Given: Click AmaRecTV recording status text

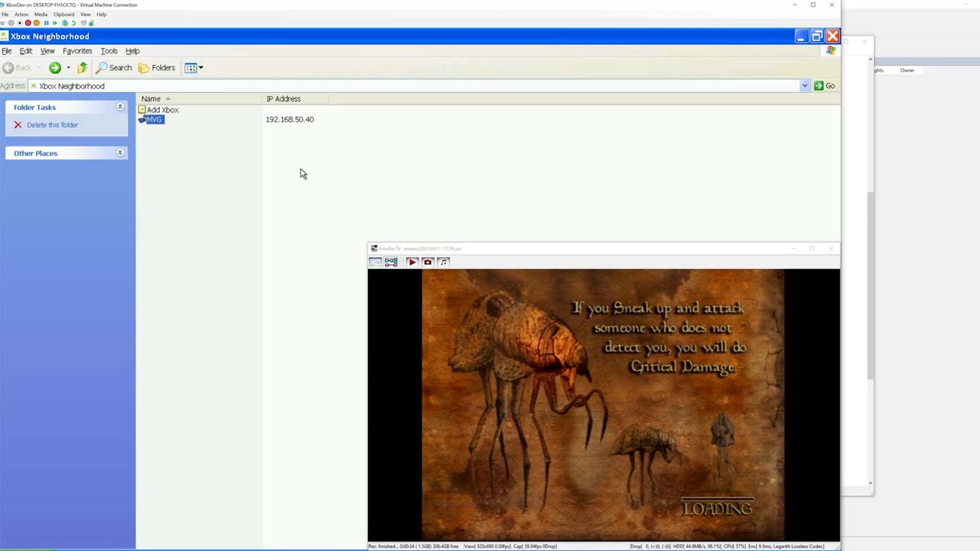Looking at the screenshot, I should coord(413,546).
